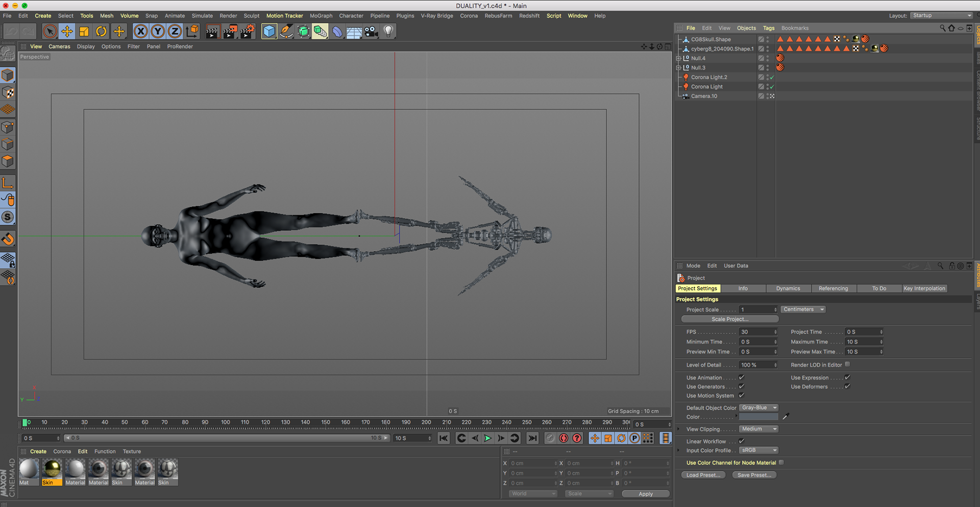Click the Scale Project button
The width and height of the screenshot is (980, 507).
729,319
